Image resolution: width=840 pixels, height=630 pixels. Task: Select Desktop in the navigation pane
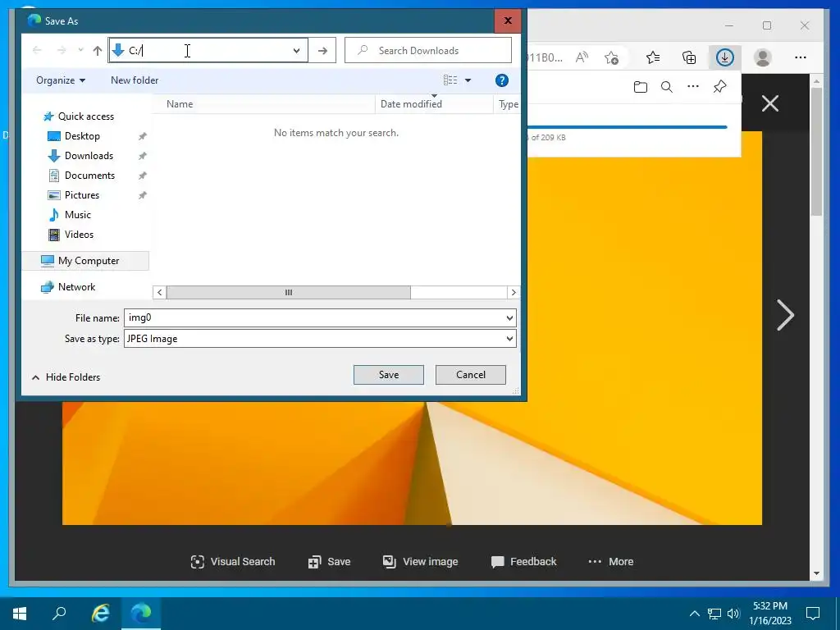pyautogui.click(x=82, y=136)
